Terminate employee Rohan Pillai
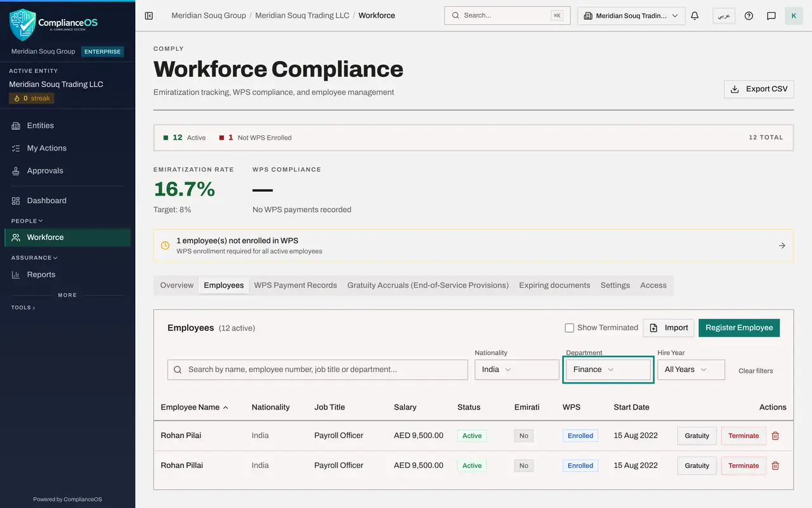 pyautogui.click(x=743, y=465)
